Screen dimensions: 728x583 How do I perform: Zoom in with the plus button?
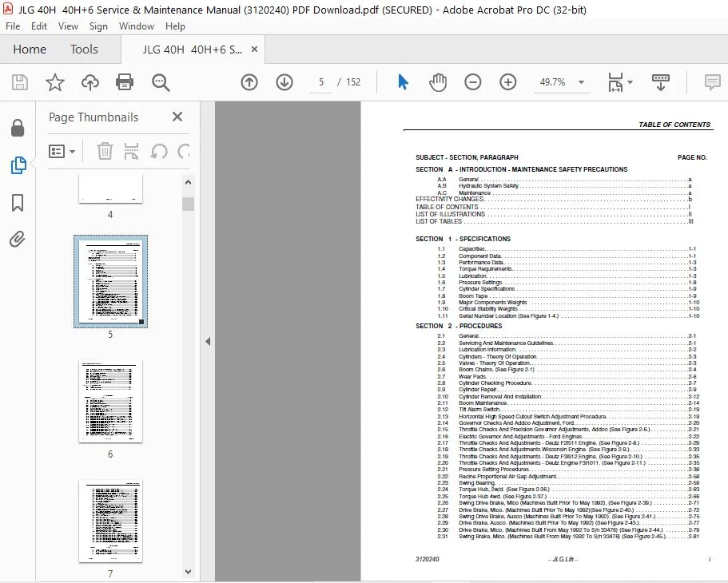click(508, 82)
